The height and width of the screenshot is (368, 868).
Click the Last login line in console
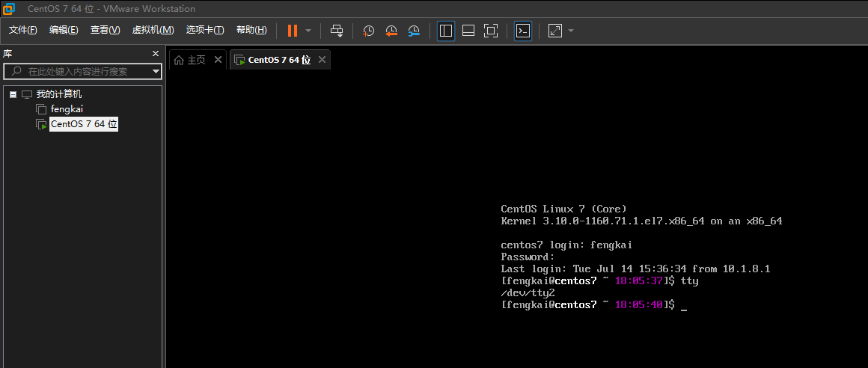click(635, 269)
